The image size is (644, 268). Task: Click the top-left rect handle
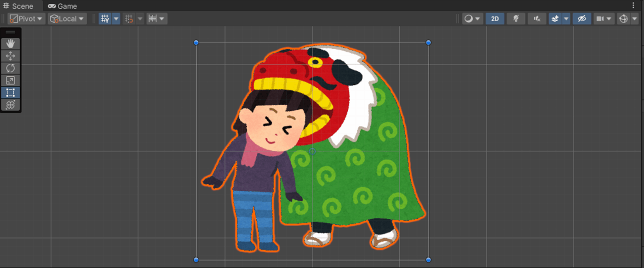pos(196,43)
